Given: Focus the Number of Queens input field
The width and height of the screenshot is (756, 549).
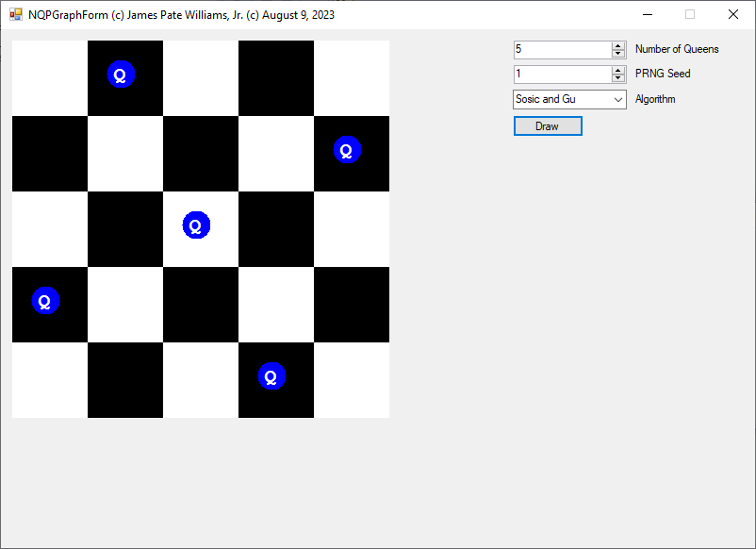Looking at the screenshot, I should point(562,49).
